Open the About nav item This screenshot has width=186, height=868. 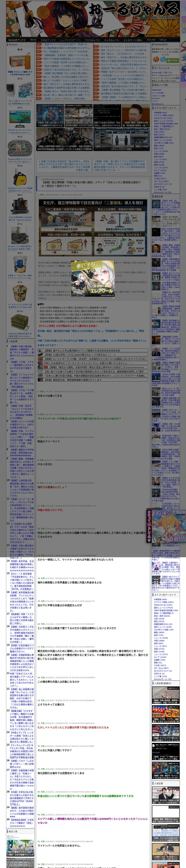pyautogui.click(x=33, y=40)
